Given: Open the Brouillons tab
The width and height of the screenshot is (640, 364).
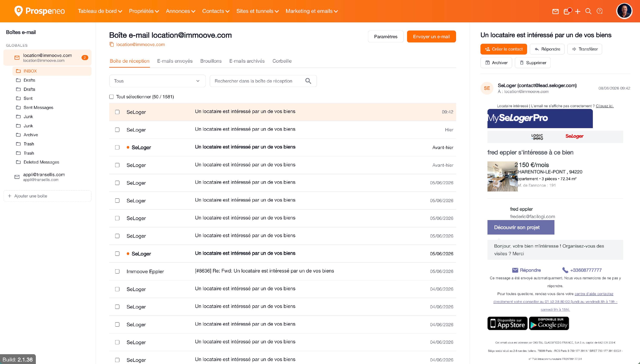Looking at the screenshot, I should coord(211,61).
